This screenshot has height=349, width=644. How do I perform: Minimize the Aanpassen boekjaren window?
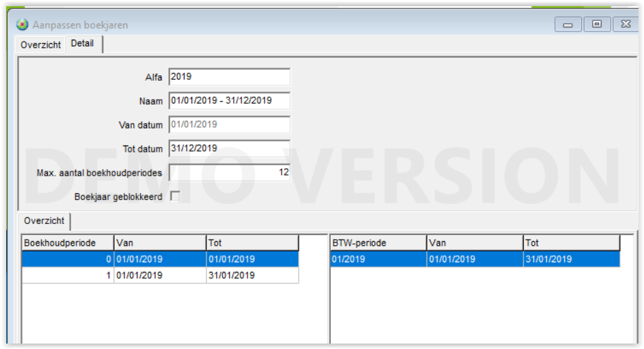567,25
